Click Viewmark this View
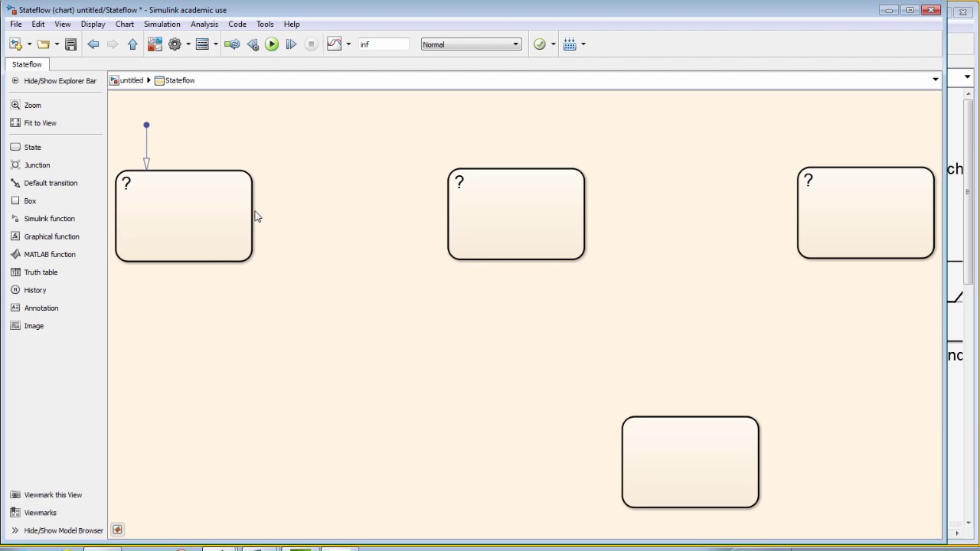Viewport: 980px width, 551px height. [46, 494]
